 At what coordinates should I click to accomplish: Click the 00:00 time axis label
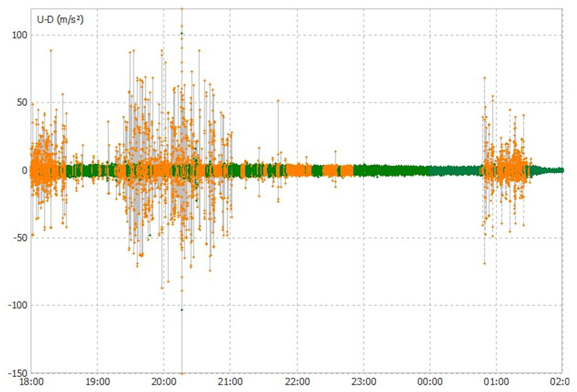(x=430, y=382)
